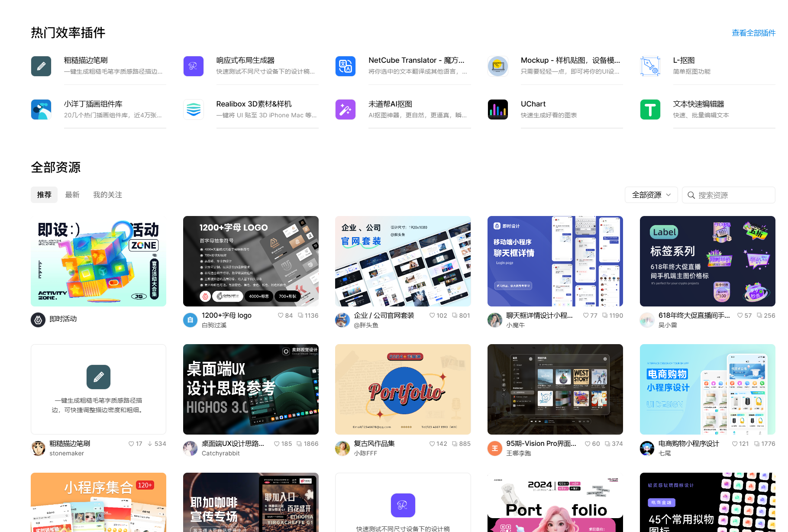Viewport: 788px width, 532px height.
Task: Open the 移动端小程序聊天框详情 thumbnail
Action: [x=555, y=261]
